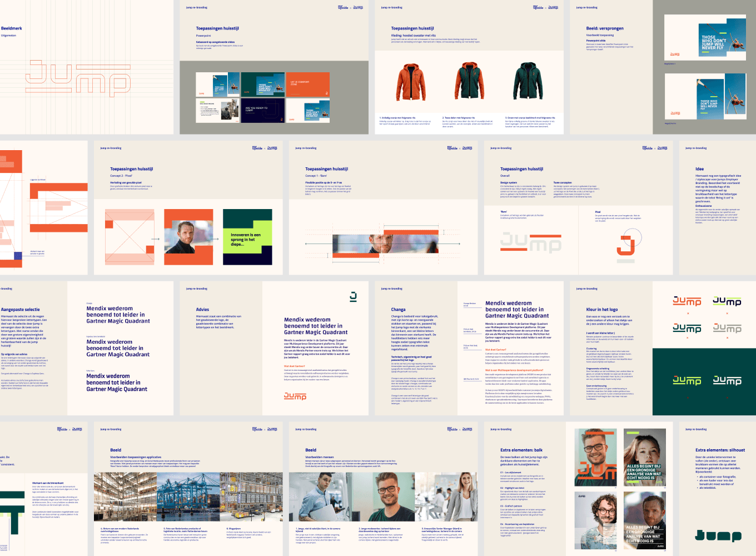This screenshot has width=756, height=556.
Task: Click the small dark J icon on the Advies slide
Action: coord(353,297)
